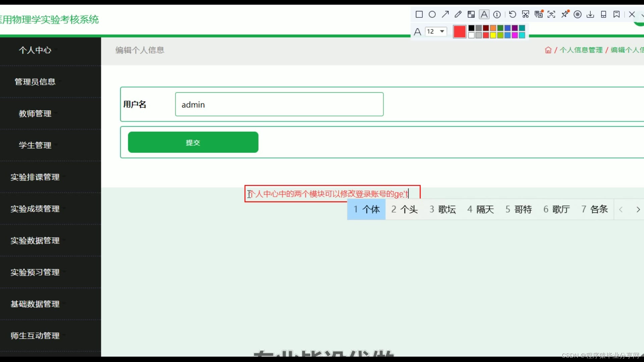Select the pencil freehand tool

(458, 14)
